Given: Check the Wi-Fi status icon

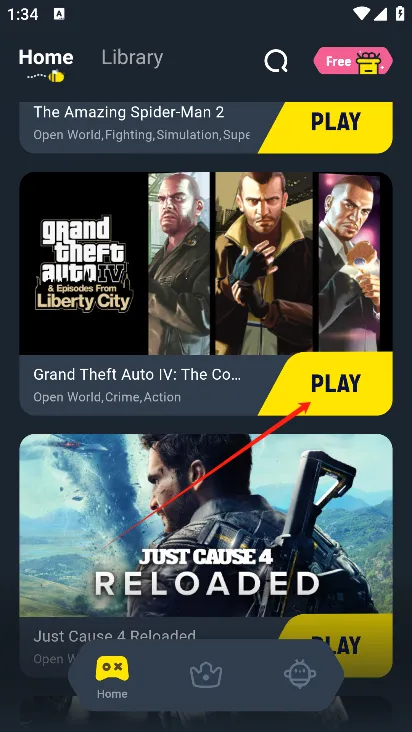Looking at the screenshot, I should pyautogui.click(x=361, y=14).
